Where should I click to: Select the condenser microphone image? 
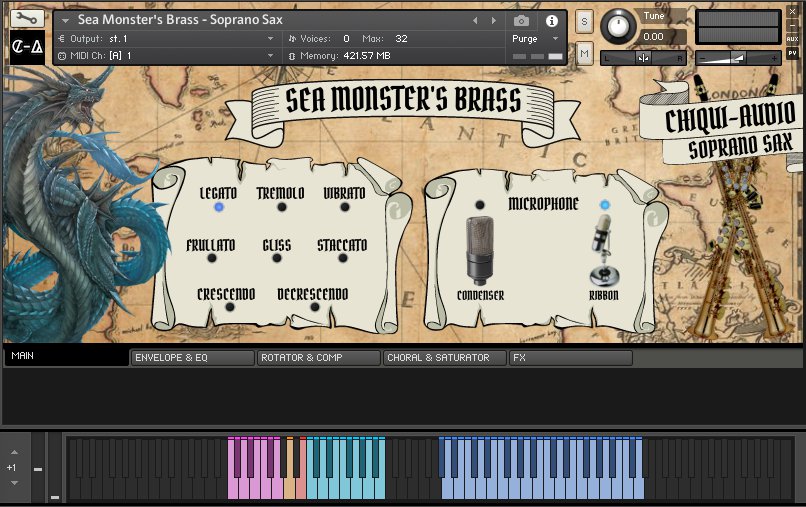[x=480, y=250]
